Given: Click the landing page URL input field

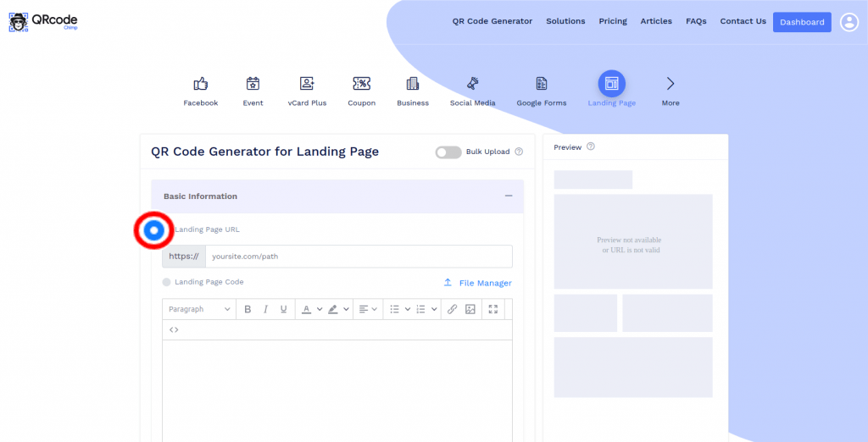Looking at the screenshot, I should [x=359, y=256].
